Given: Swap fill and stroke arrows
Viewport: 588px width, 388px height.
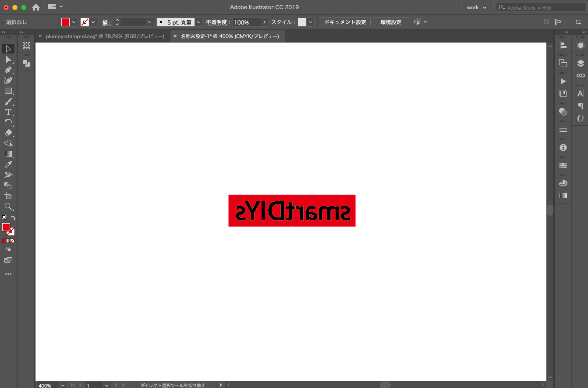Looking at the screenshot, I should pos(13,217).
